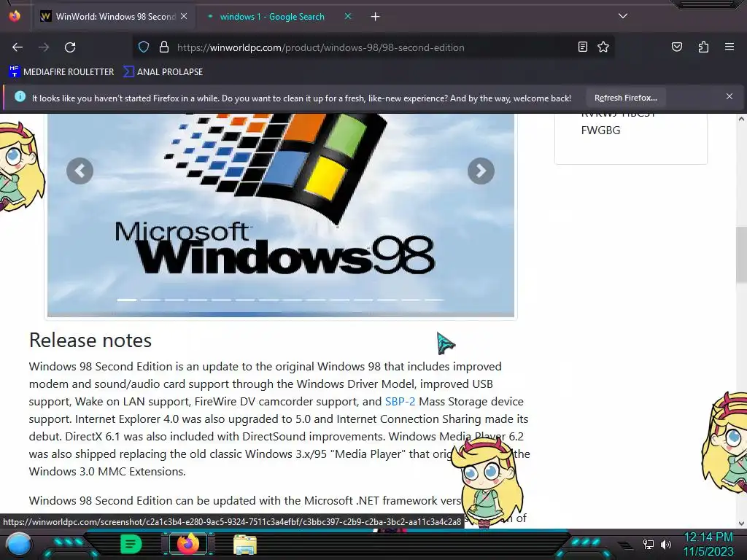Open the tracking protection shield
Image resolution: width=747 pixels, height=560 pixels.
pyautogui.click(x=144, y=47)
